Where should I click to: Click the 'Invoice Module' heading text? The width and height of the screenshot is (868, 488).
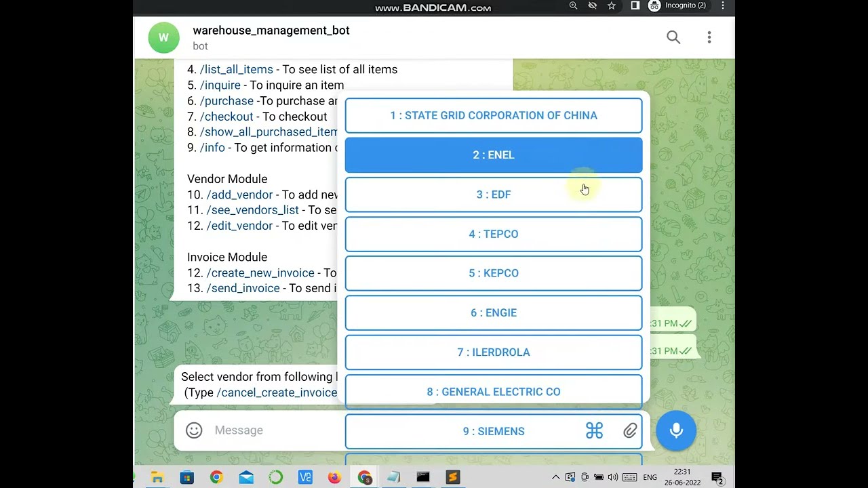point(227,257)
